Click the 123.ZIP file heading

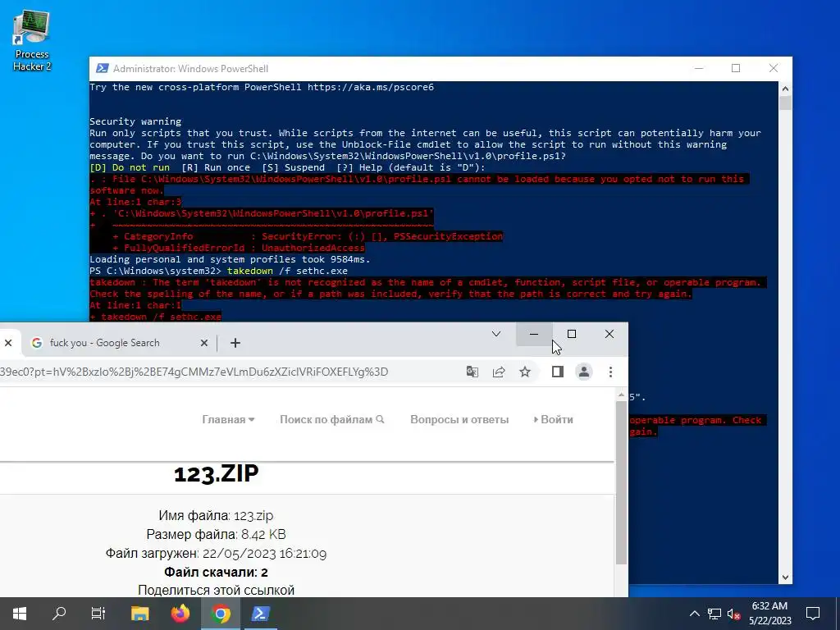point(217,473)
